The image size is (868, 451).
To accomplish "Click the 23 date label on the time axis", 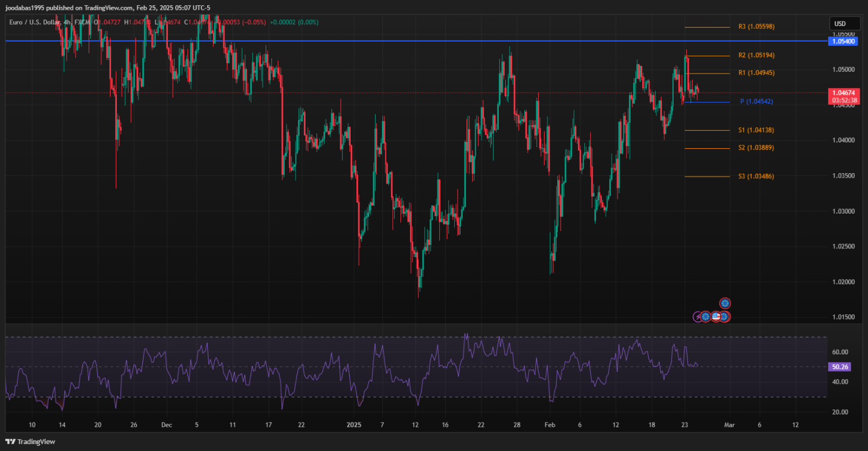I will (x=685, y=424).
